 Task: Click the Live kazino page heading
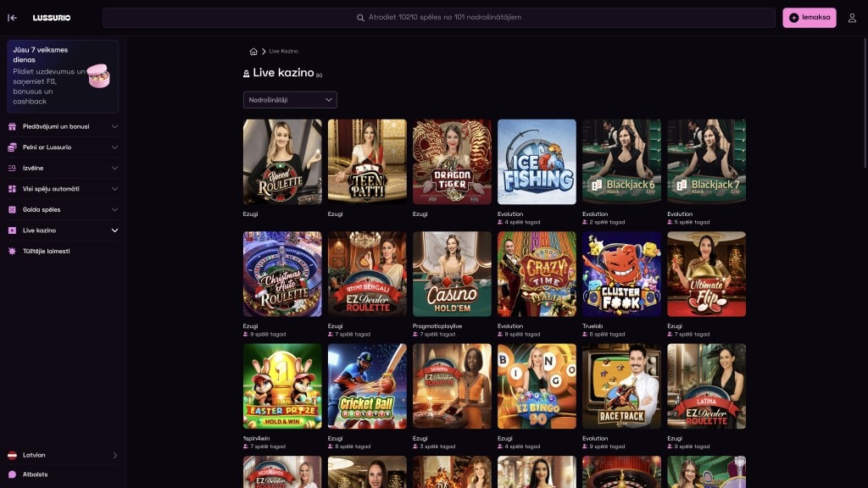283,73
